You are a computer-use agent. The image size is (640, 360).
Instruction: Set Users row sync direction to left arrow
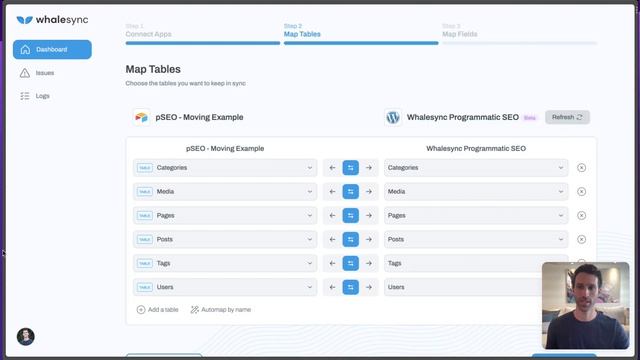point(332,287)
